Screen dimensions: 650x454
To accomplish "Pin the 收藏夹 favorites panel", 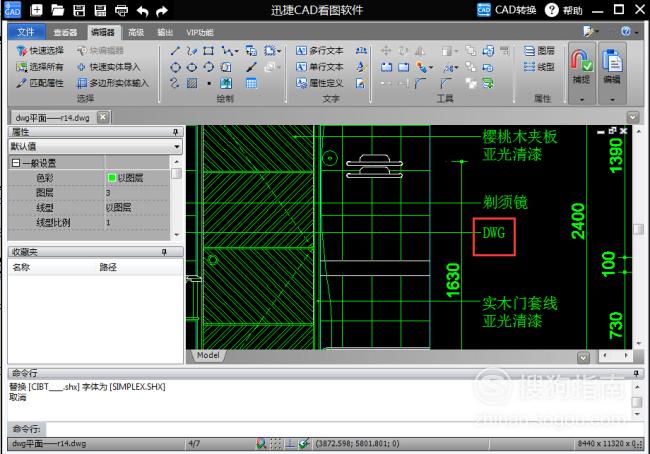I will (165, 252).
